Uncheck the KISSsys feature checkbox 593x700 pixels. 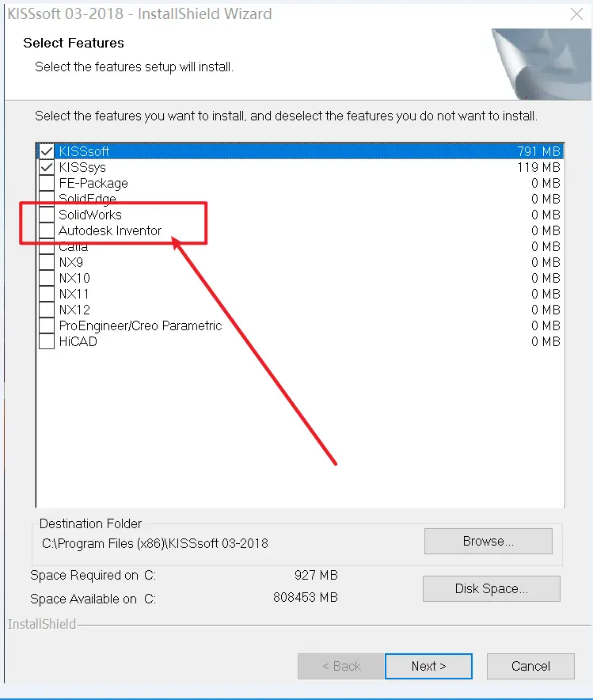47,167
